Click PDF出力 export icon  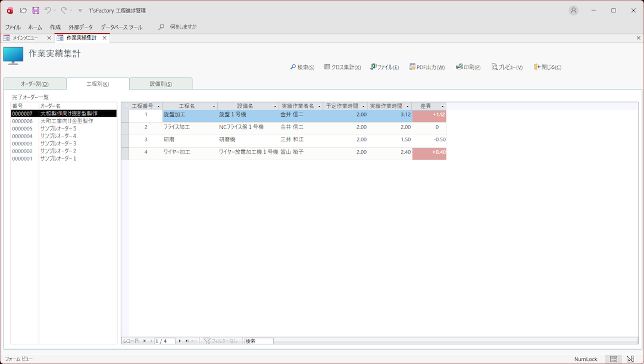click(427, 67)
